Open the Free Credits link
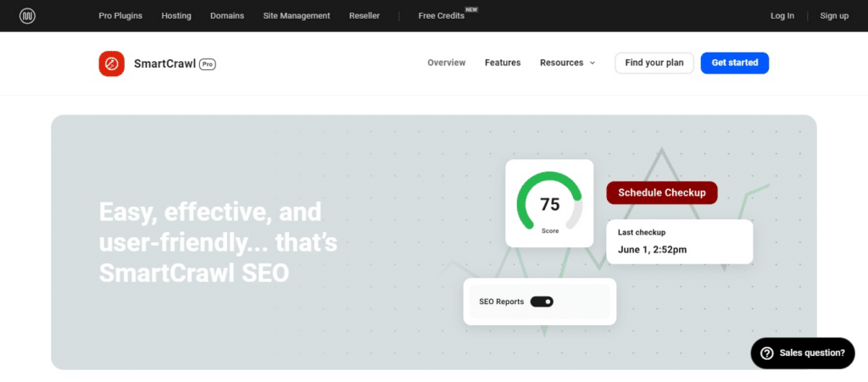Image resolution: width=868 pixels, height=382 pixels. coord(441,16)
